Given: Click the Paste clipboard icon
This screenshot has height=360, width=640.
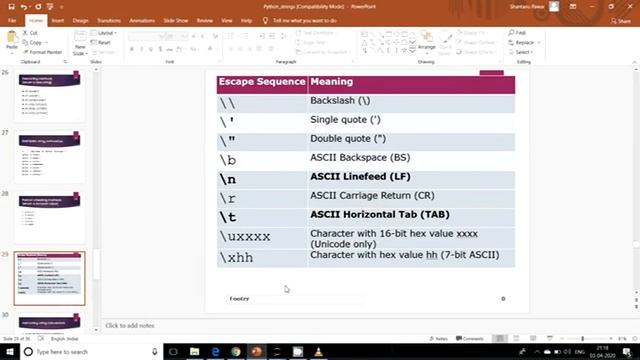Looking at the screenshot, I should 12,38.
